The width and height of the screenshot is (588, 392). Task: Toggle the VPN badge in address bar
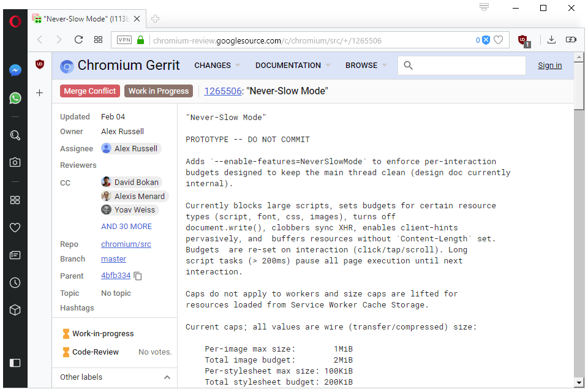pos(124,40)
